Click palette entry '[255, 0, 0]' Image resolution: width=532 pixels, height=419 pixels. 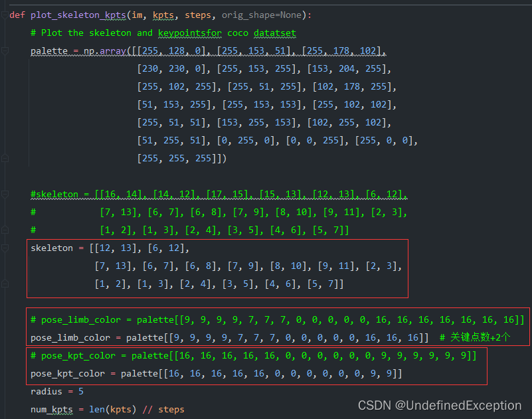(x=384, y=141)
